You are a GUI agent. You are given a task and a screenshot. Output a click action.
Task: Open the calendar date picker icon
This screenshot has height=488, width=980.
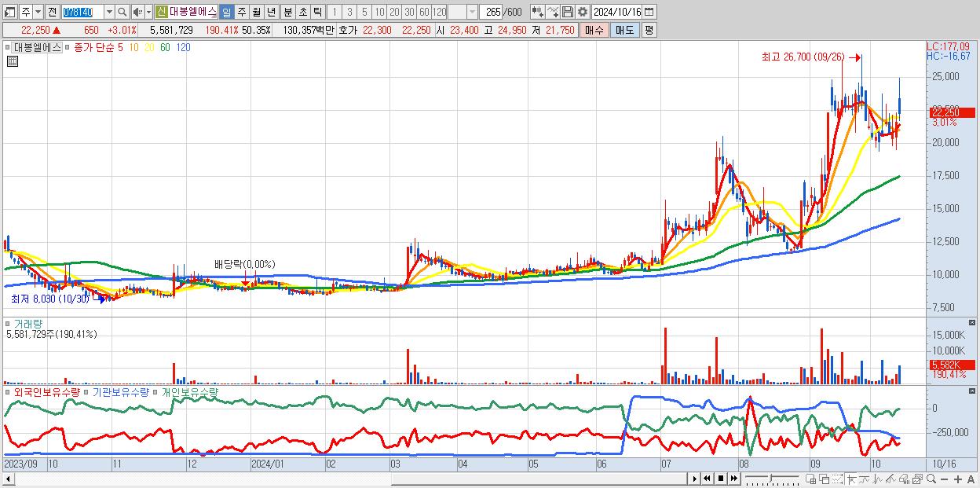(x=650, y=12)
